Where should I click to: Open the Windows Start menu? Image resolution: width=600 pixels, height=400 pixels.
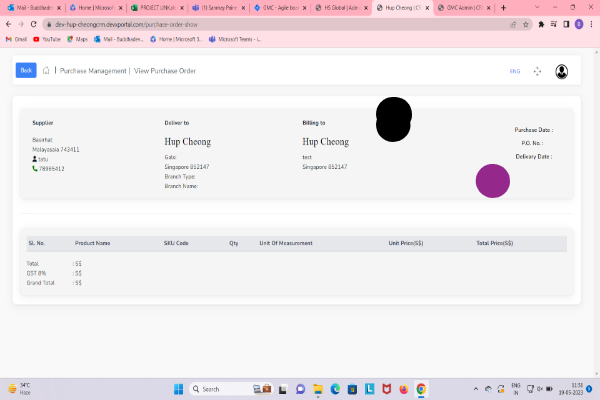(x=180, y=389)
